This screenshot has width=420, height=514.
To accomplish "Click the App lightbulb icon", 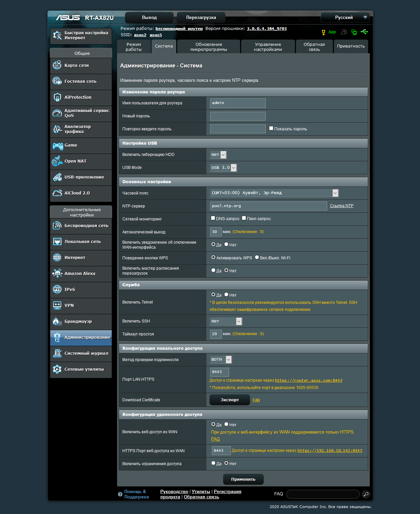I will click(323, 32).
